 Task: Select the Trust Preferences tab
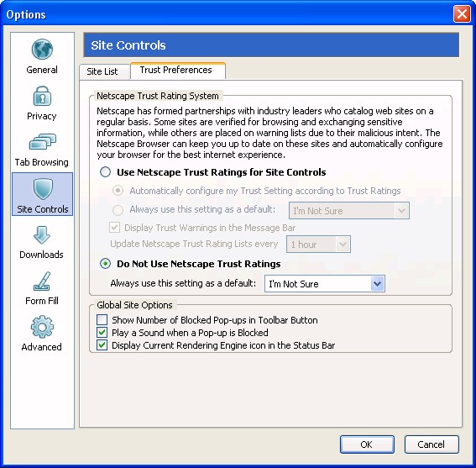click(178, 71)
